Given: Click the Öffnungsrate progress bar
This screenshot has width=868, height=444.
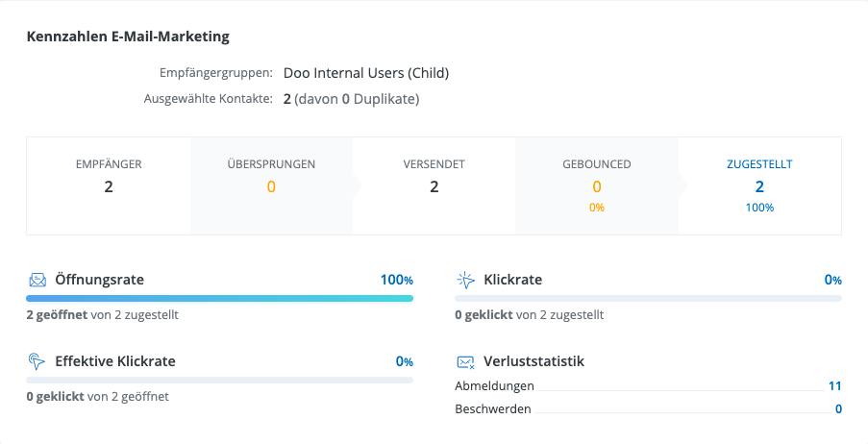Looking at the screenshot, I should [219, 299].
